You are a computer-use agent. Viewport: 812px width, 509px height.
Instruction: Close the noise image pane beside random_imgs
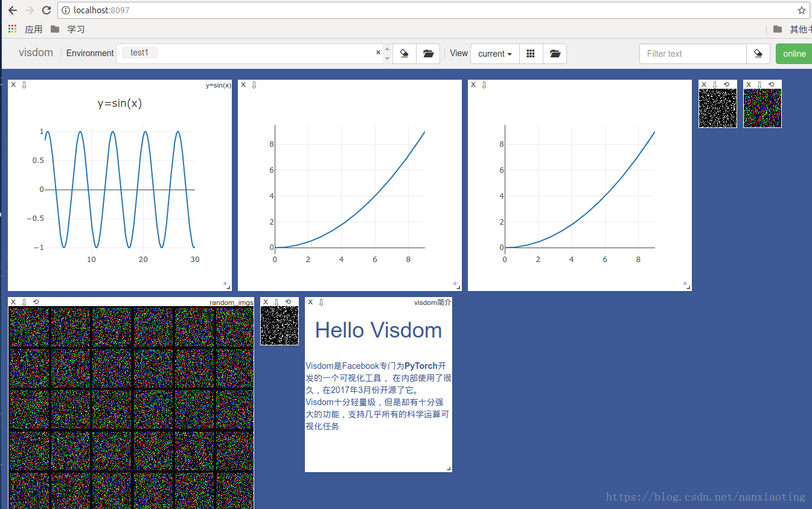(266, 302)
